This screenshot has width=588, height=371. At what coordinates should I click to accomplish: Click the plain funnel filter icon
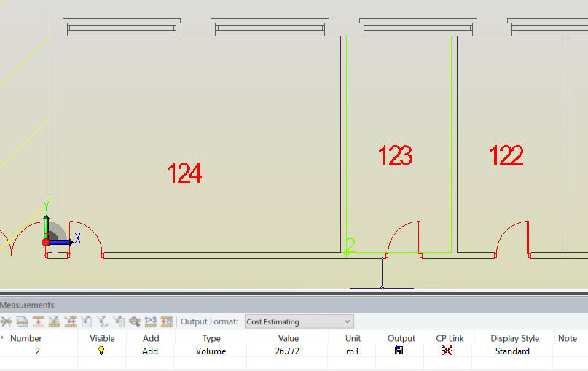pyautogui.click(x=86, y=321)
